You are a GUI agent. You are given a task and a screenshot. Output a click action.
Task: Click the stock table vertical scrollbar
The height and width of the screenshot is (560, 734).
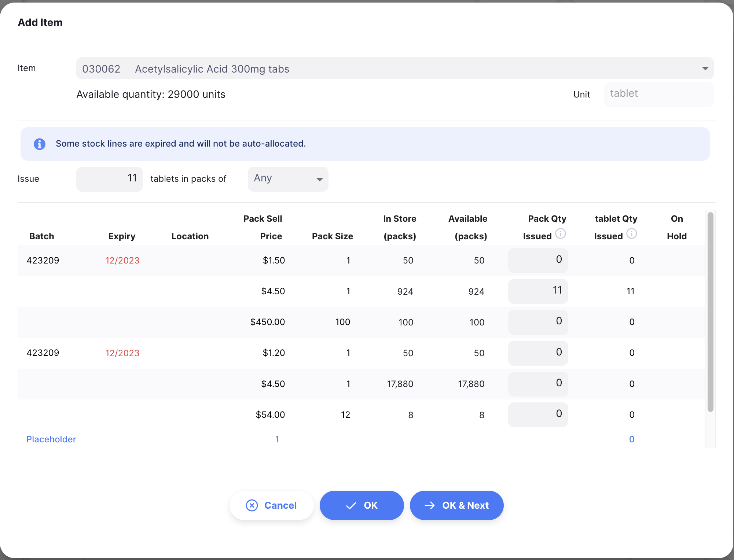point(710,312)
